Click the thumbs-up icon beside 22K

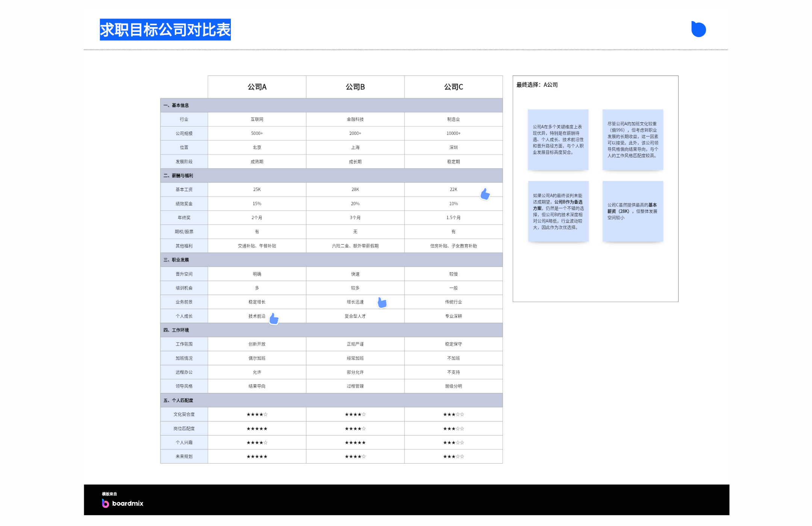click(x=485, y=194)
